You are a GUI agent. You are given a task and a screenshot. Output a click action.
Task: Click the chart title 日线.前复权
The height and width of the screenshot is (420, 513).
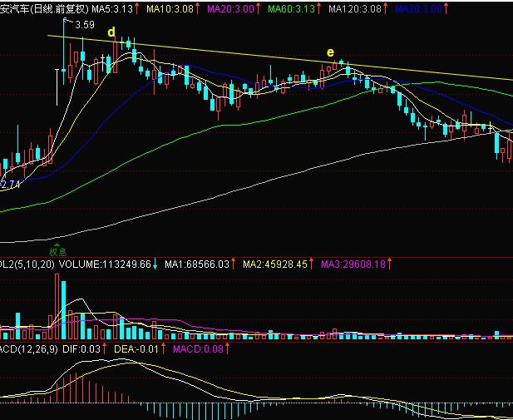pyautogui.click(x=61, y=9)
